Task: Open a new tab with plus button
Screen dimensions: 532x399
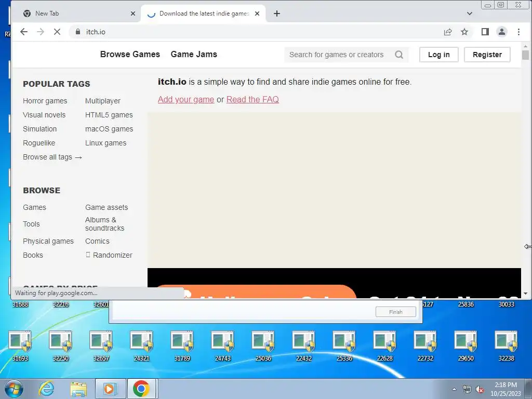Action: click(x=277, y=14)
